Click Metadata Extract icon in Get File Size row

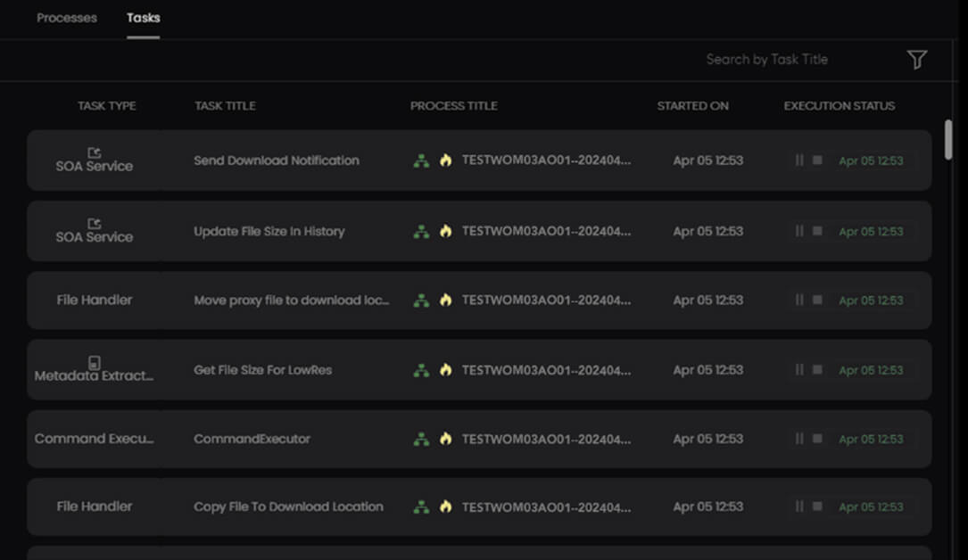click(94, 363)
